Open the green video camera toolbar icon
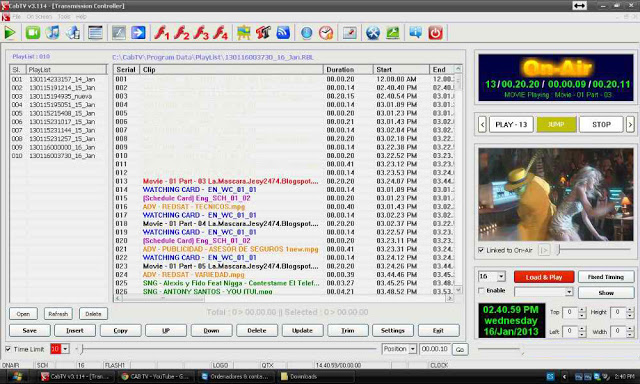640x384 pixels. [x=33, y=33]
